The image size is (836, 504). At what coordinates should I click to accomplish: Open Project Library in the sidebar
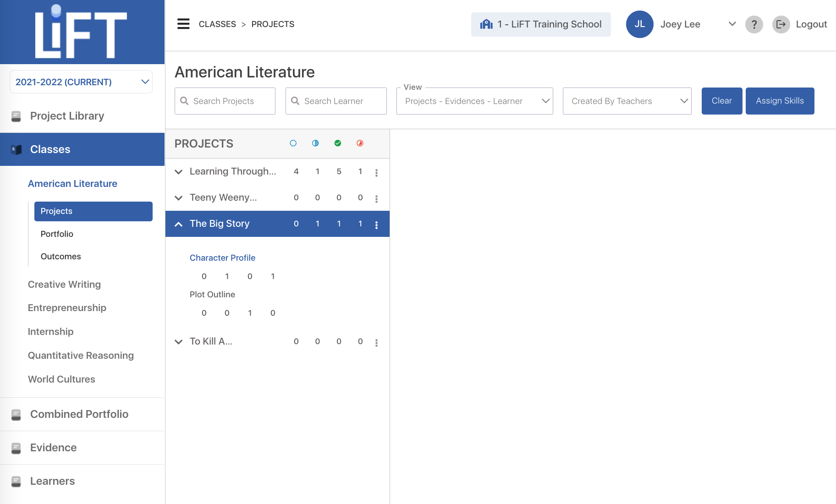click(x=67, y=116)
